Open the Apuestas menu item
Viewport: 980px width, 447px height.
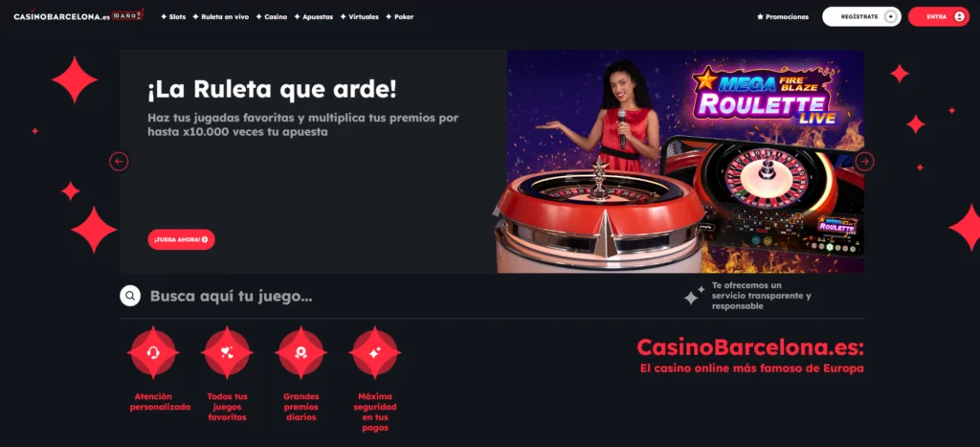314,17
